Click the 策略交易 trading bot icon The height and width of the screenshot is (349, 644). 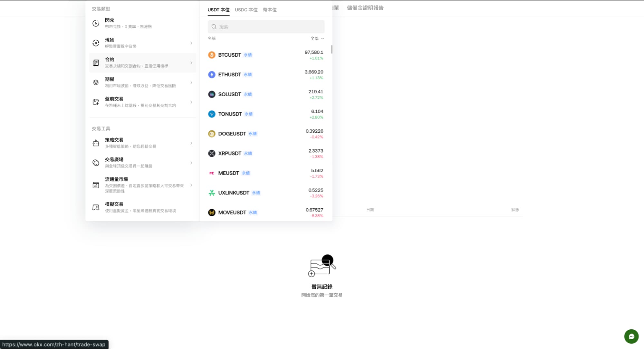(x=96, y=143)
